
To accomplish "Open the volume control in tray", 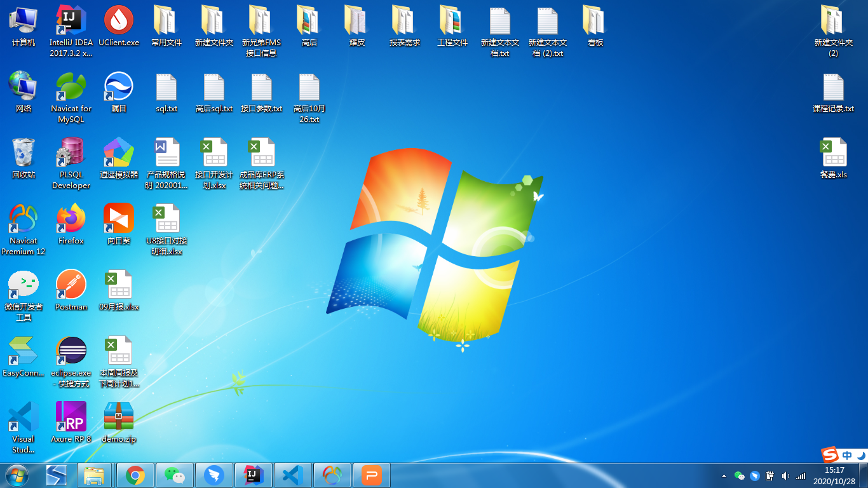I will click(785, 476).
